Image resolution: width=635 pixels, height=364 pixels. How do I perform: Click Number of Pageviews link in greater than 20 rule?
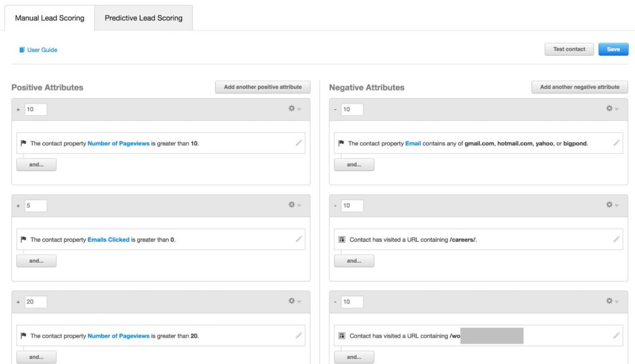point(118,335)
